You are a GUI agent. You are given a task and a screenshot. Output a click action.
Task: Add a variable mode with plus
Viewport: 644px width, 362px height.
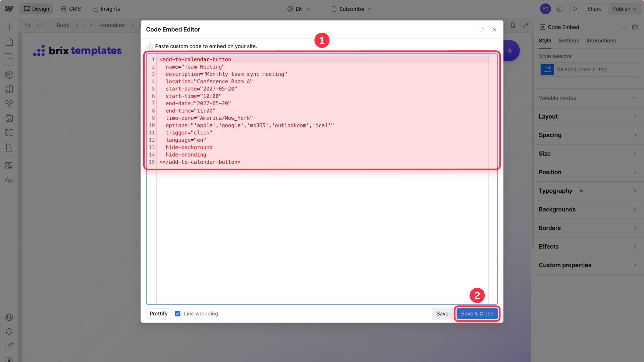pos(635,98)
